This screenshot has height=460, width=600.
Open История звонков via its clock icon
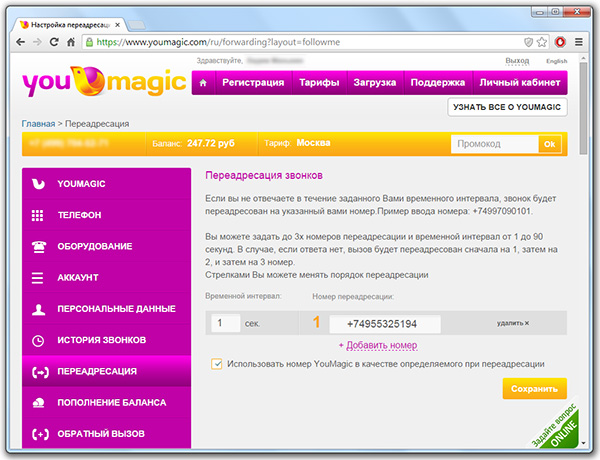pos(38,340)
